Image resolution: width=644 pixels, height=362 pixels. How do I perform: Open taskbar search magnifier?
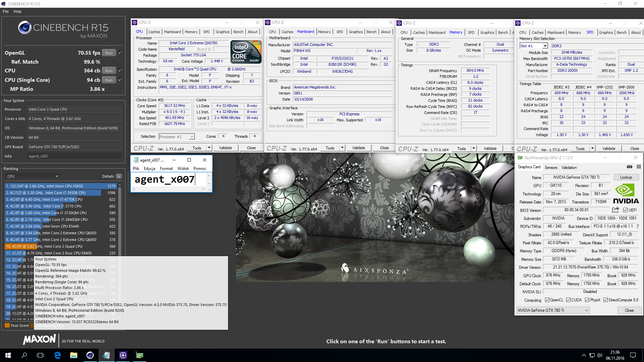click(24, 355)
